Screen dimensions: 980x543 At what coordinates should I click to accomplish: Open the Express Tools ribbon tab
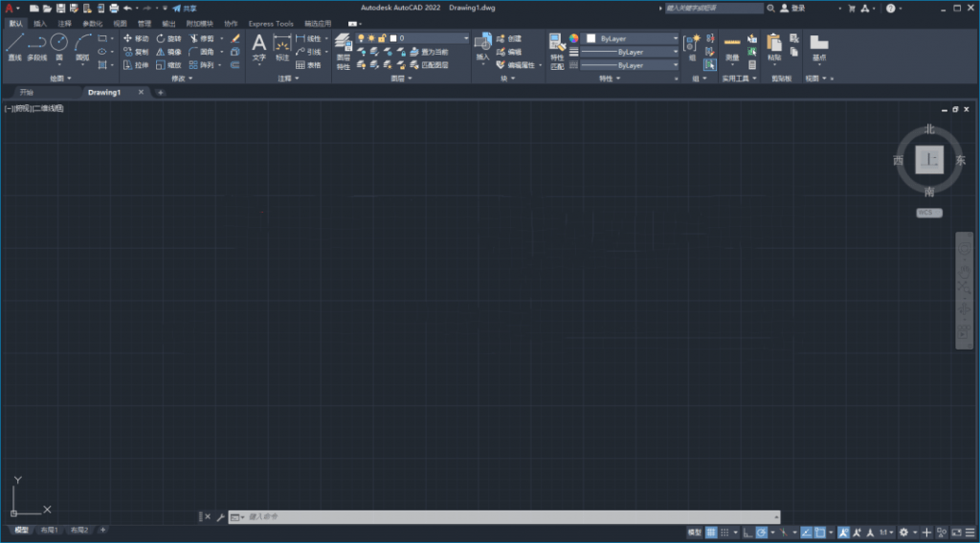coord(271,23)
